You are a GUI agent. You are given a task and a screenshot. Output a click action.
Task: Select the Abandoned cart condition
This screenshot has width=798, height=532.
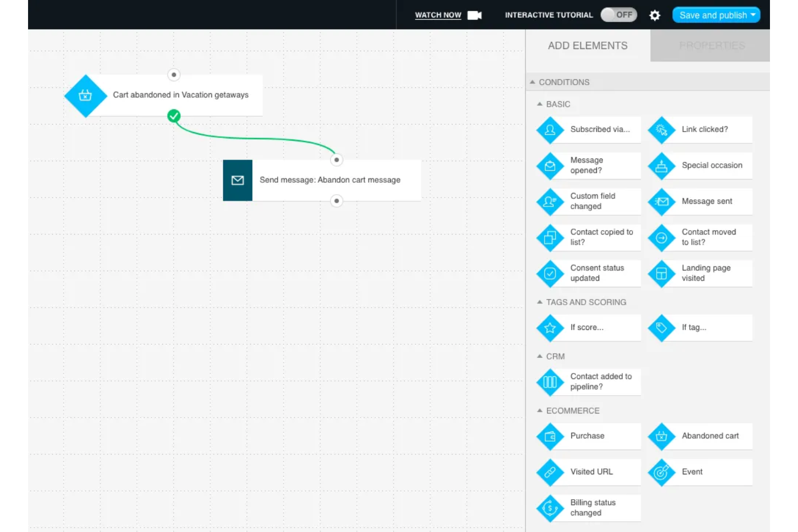click(x=699, y=437)
